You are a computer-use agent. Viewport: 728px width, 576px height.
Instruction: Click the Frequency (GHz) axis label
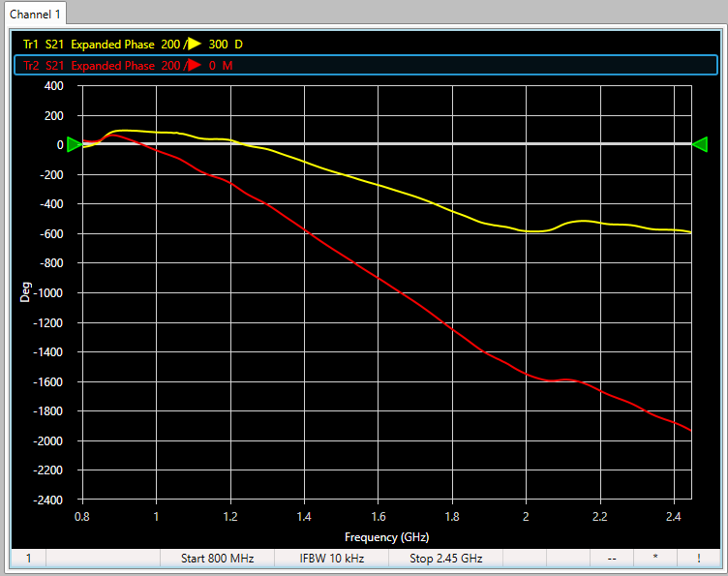coord(386,536)
